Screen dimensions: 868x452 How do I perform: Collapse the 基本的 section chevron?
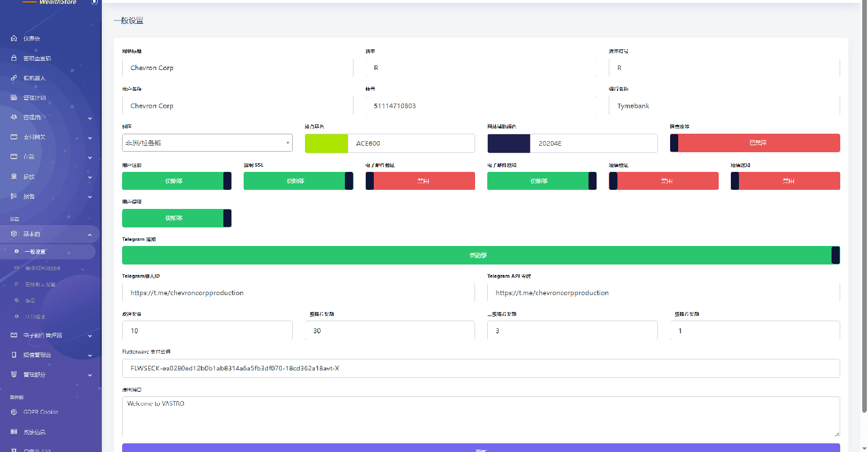(90, 234)
